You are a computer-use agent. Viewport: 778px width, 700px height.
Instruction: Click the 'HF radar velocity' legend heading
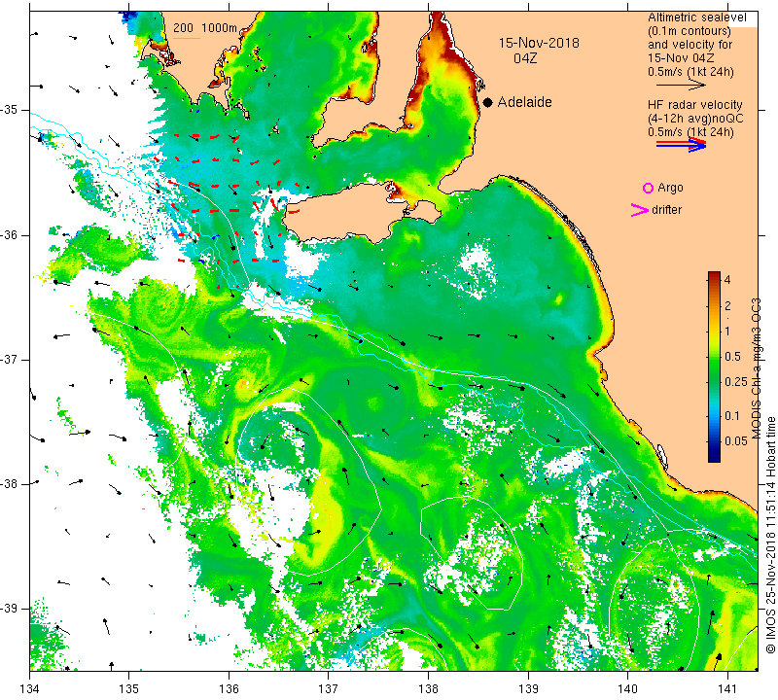pyautogui.click(x=694, y=105)
